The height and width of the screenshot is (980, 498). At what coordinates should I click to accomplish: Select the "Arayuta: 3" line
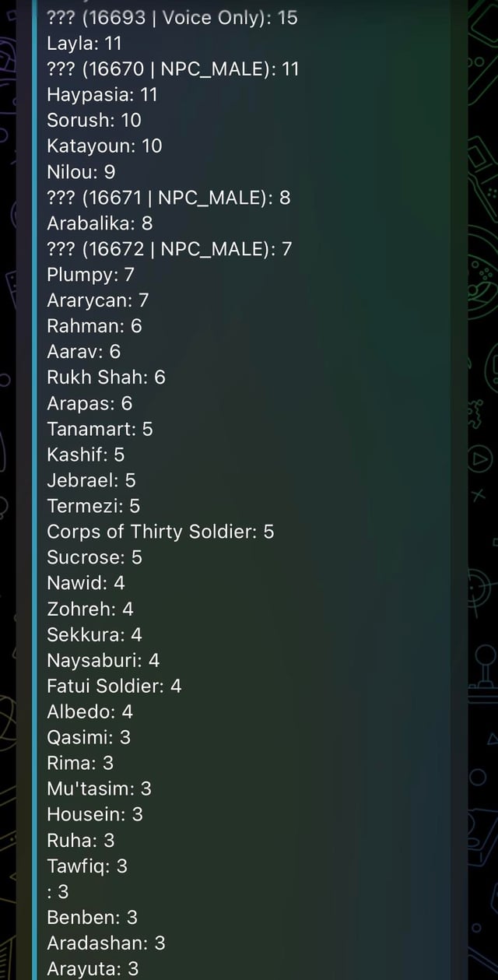(x=93, y=968)
